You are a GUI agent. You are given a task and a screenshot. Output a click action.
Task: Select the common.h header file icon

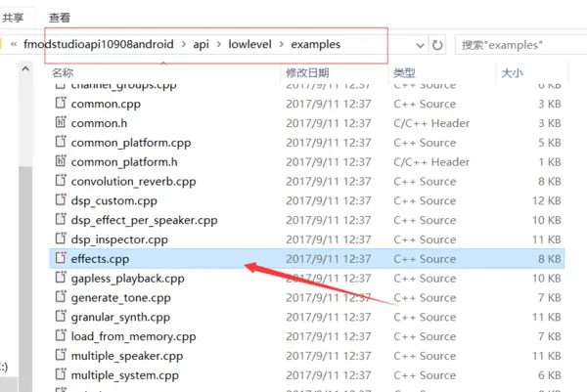tap(61, 122)
